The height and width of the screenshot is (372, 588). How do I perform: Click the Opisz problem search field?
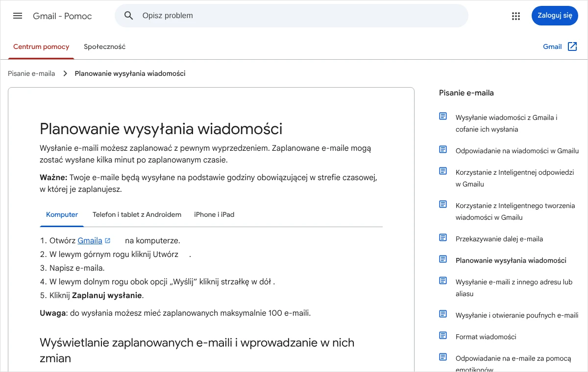[x=292, y=16]
